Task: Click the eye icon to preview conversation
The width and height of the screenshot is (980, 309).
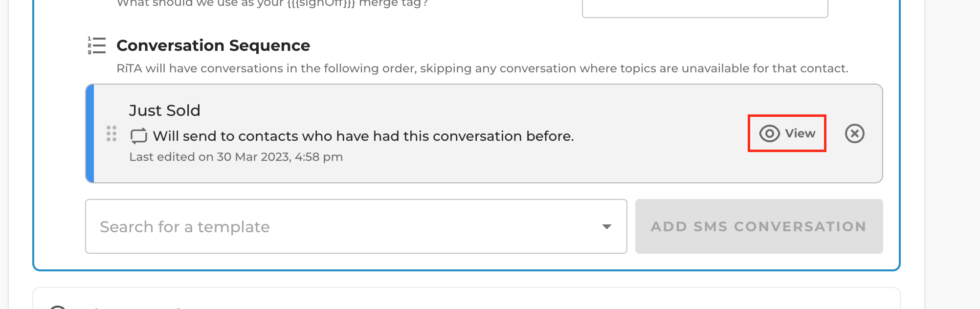Action: 769,133
